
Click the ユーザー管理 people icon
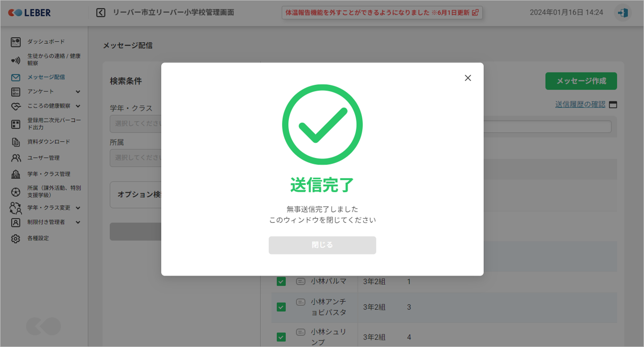(x=16, y=158)
